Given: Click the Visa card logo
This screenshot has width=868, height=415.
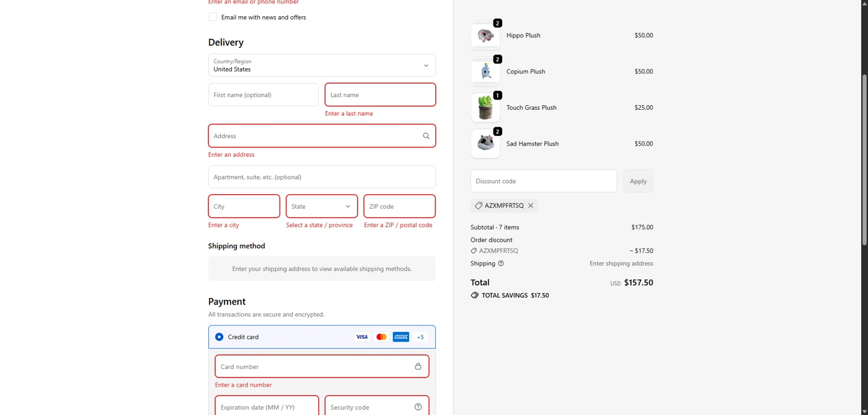Looking at the screenshot, I should coord(362,337).
